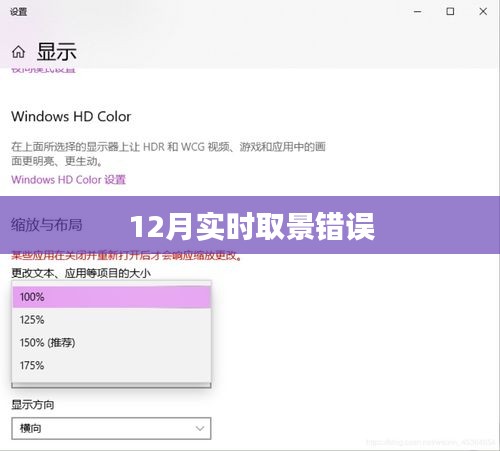Select 175% in the scaling list
The image size is (500, 451).
pos(111,365)
